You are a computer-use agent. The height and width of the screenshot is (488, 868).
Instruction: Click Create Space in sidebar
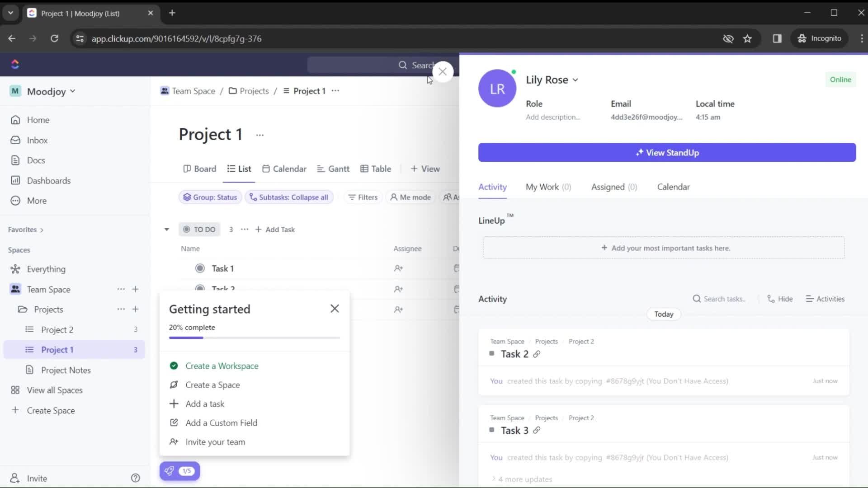[x=43, y=411]
